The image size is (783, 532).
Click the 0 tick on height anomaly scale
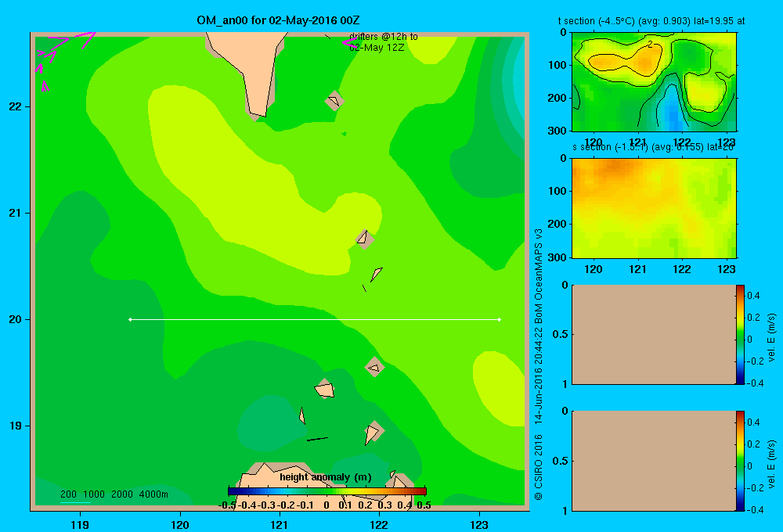tap(326, 505)
